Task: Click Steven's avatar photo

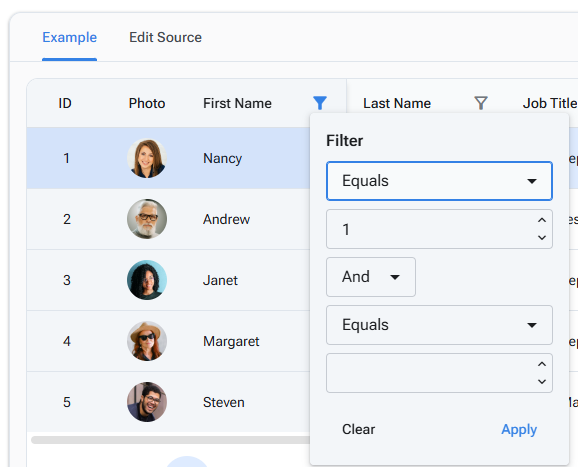Action: coord(147,402)
